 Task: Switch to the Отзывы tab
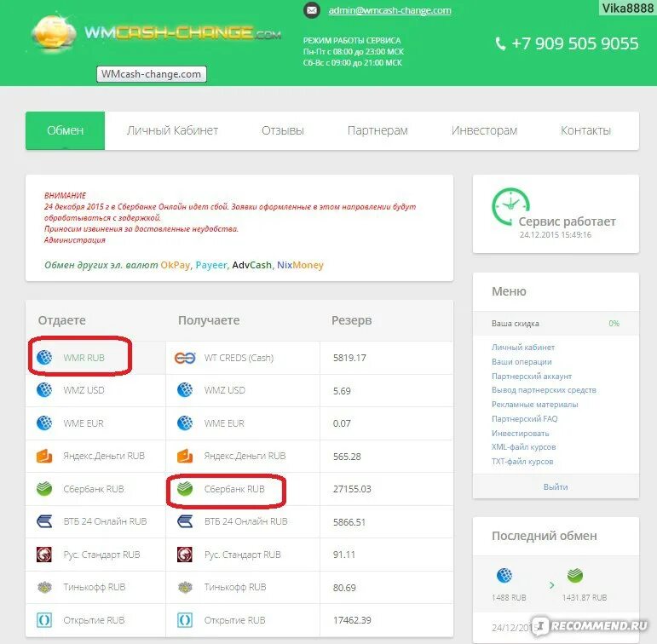(282, 130)
